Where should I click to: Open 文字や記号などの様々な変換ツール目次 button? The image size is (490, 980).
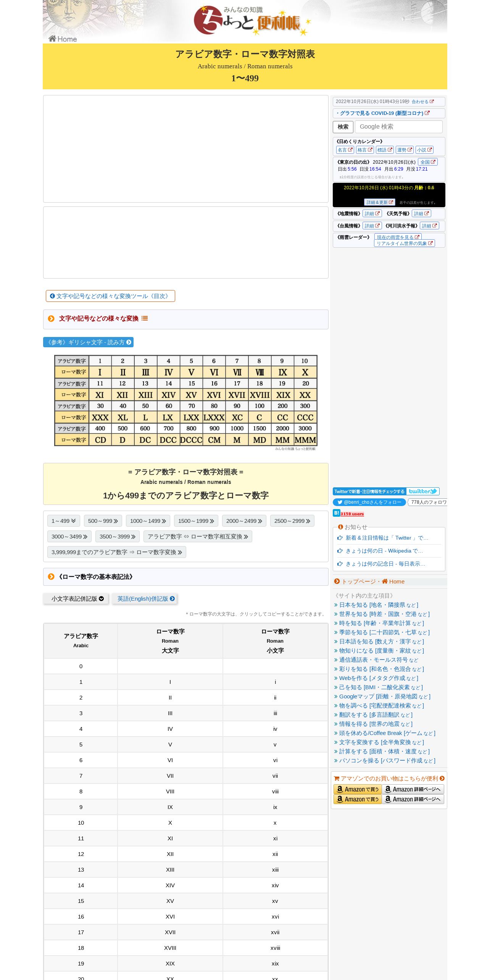pos(110,296)
